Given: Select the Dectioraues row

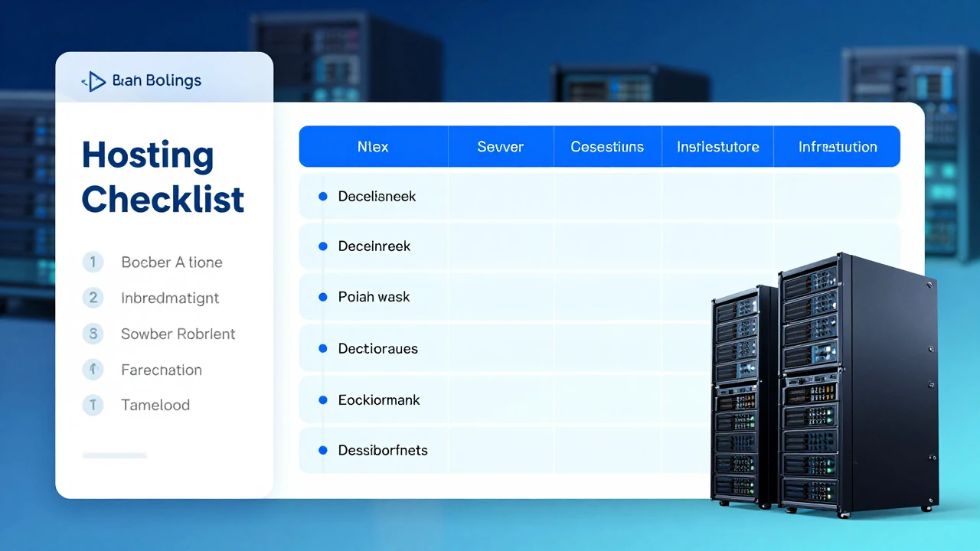Looking at the screenshot, I should point(378,349).
